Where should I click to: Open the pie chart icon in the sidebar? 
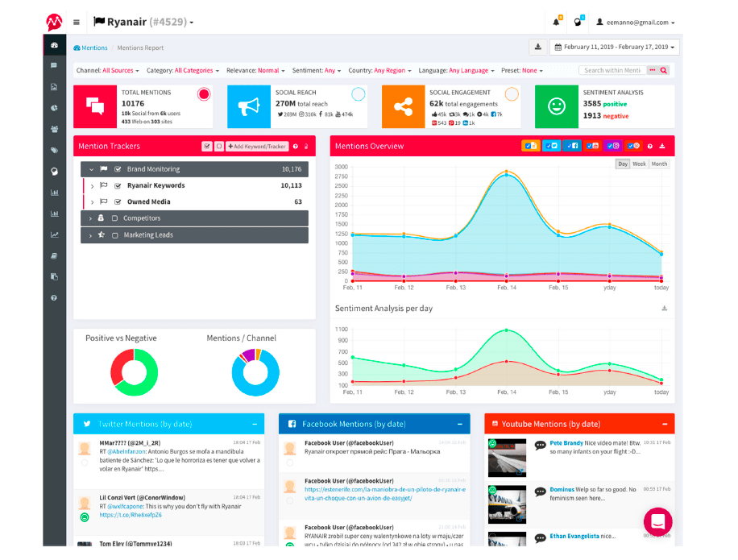(54, 108)
